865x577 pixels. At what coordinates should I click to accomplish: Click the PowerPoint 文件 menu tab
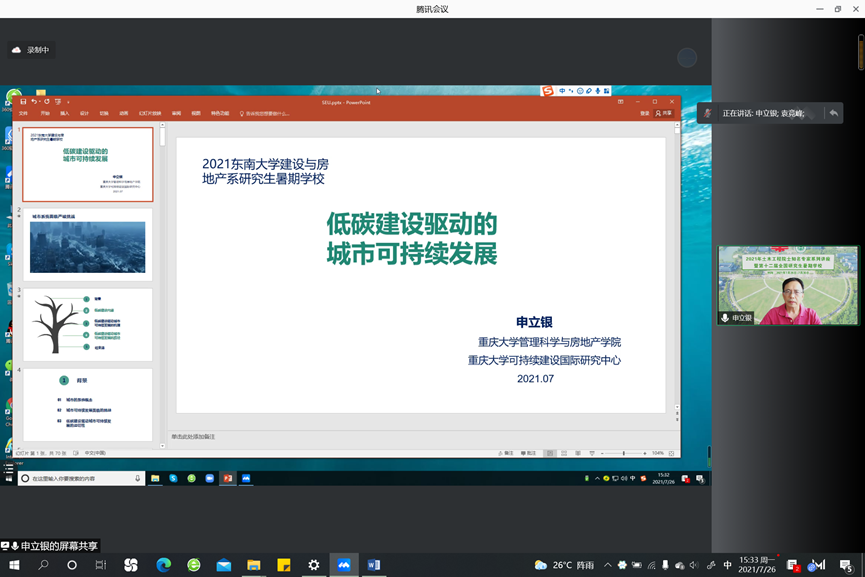point(24,113)
